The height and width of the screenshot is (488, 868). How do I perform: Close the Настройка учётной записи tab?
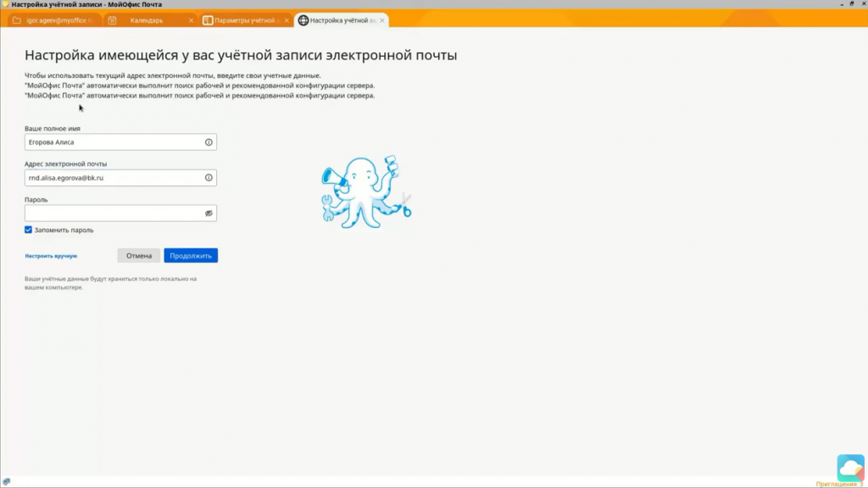click(382, 20)
